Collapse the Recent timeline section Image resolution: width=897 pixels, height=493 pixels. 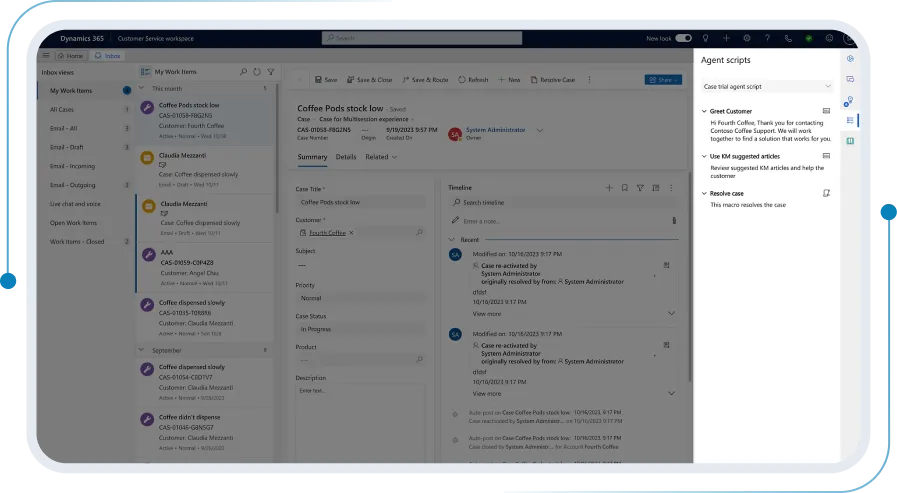[451, 240]
